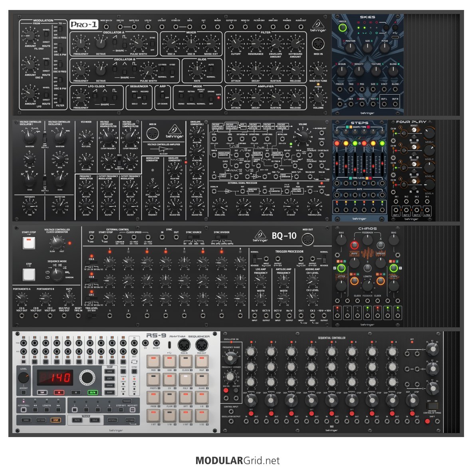
Task: Toggle the Autoscroll button on the RS-9
Action: (24, 410)
